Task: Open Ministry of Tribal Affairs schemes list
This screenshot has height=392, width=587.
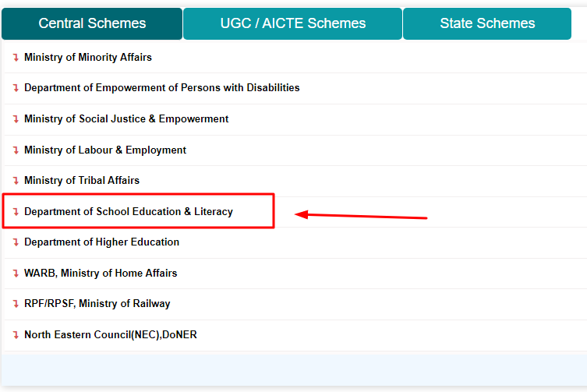Action: click(x=82, y=181)
